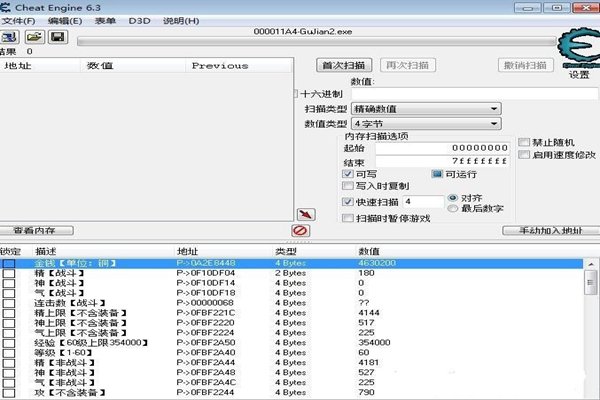Toggle the 可写 writable checkbox
This screenshot has width=600, height=400.
coord(348,173)
